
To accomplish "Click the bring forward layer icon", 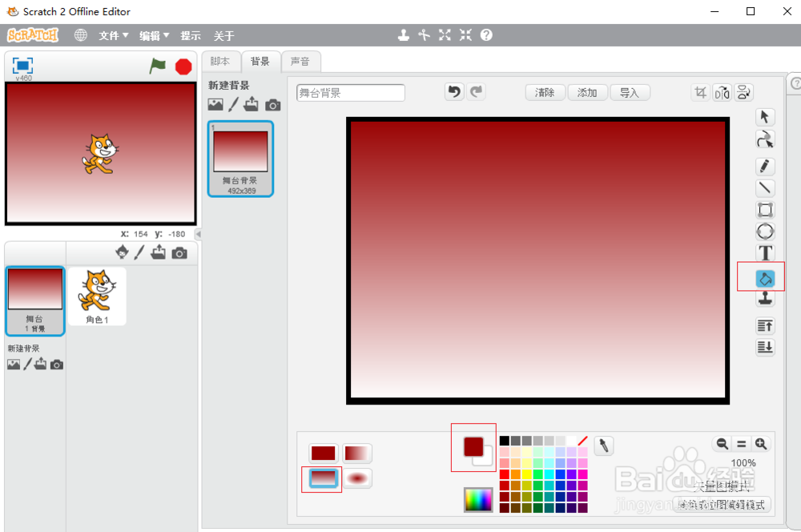I will (765, 325).
